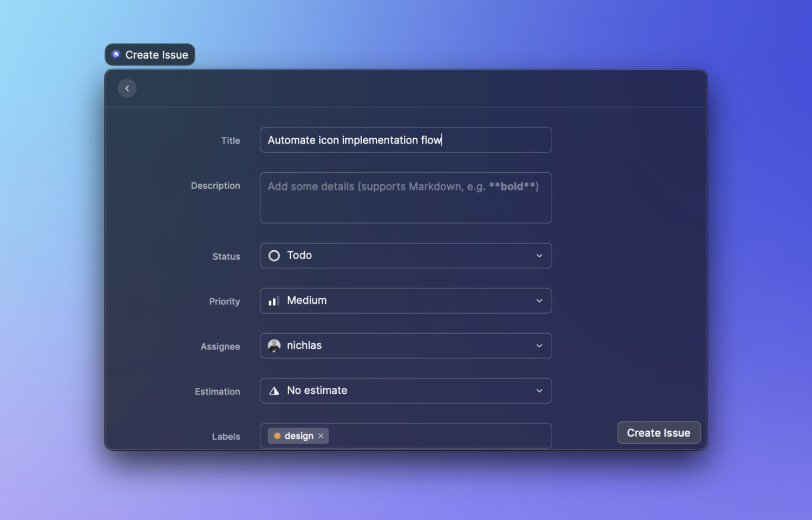This screenshot has height=520, width=812.
Task: Expand Priority using its chevron arrow
Action: tap(539, 301)
